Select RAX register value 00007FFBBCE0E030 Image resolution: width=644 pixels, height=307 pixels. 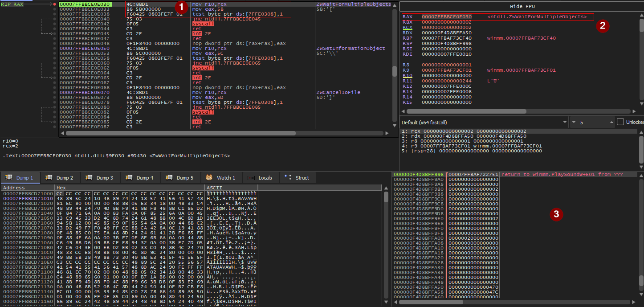446,17
